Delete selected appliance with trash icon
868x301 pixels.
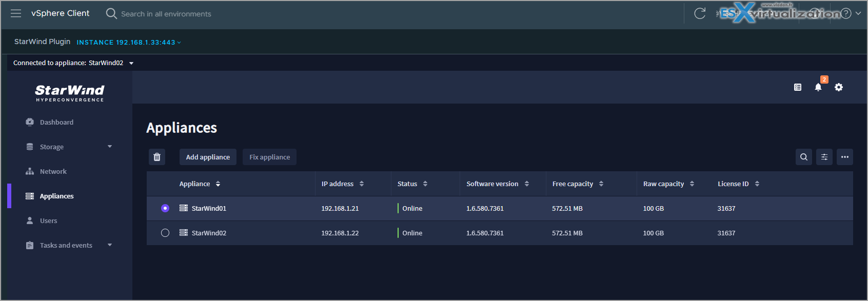pos(157,157)
